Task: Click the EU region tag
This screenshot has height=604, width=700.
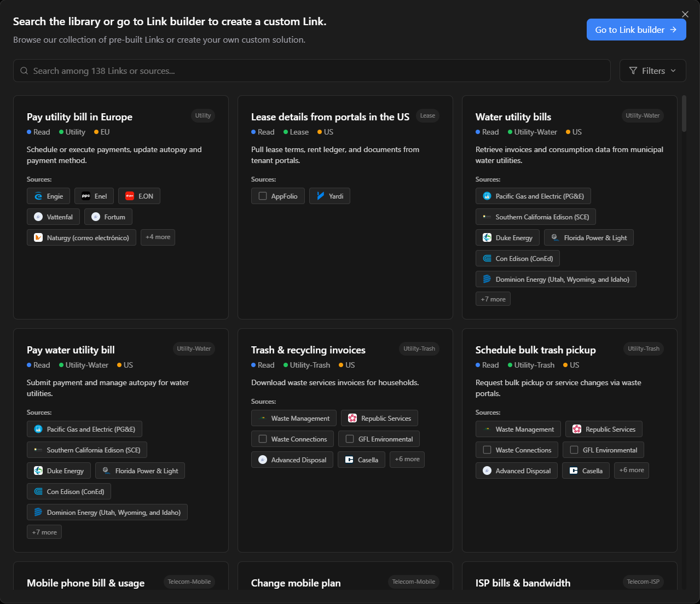Action: pyautogui.click(x=102, y=132)
